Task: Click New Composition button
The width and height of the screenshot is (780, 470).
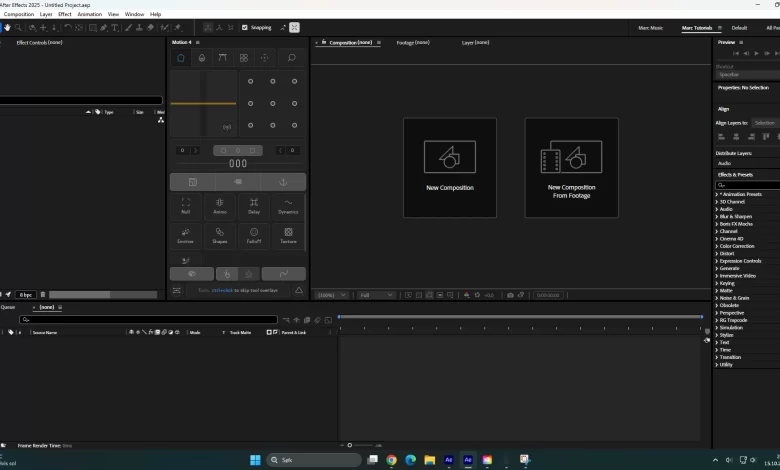Action: coord(450,168)
